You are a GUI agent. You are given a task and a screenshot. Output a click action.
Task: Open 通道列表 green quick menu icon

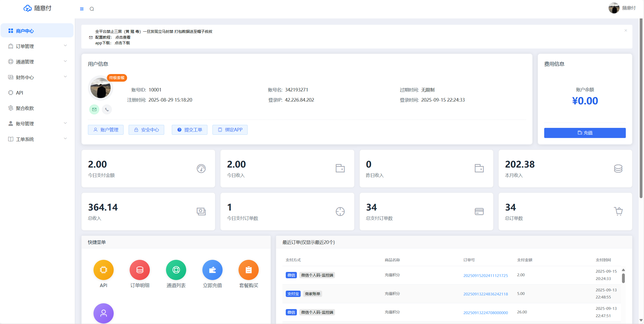(x=176, y=270)
